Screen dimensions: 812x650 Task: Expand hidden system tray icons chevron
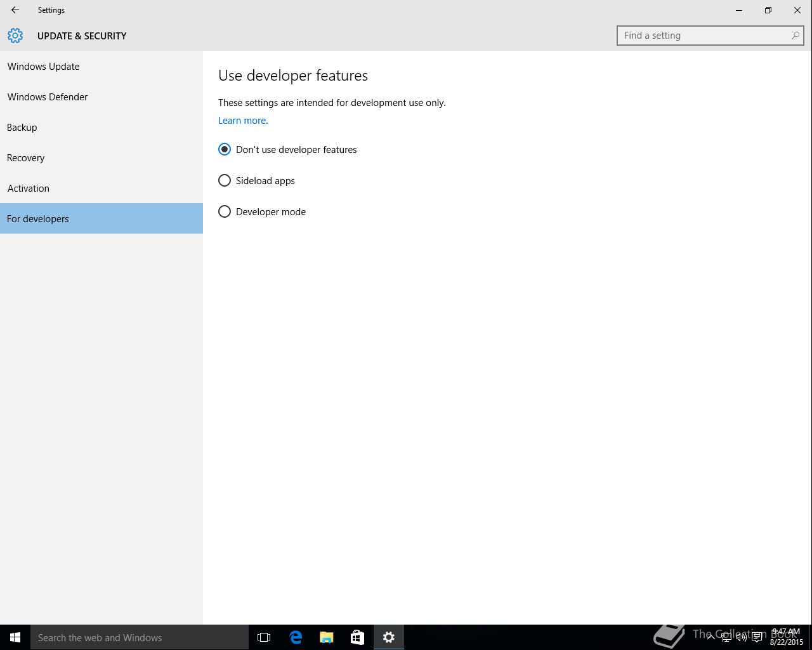(710, 637)
